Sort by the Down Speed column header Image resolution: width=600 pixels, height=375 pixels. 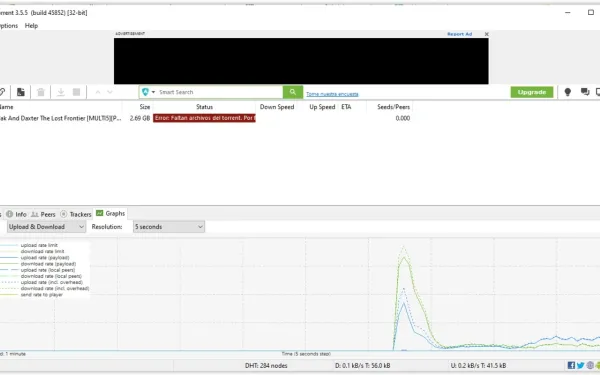pos(277,107)
